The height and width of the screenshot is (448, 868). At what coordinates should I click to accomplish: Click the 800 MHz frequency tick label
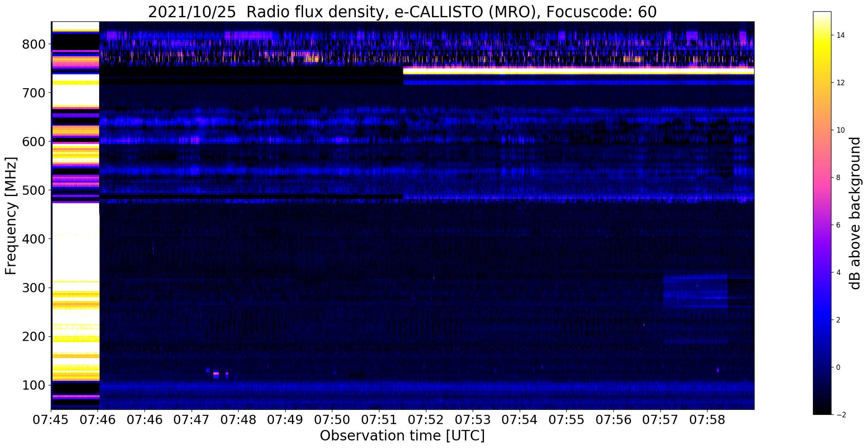[34, 44]
